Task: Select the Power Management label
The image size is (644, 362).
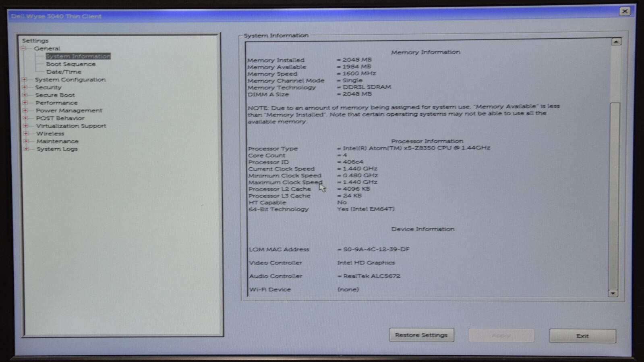Action: click(x=69, y=110)
